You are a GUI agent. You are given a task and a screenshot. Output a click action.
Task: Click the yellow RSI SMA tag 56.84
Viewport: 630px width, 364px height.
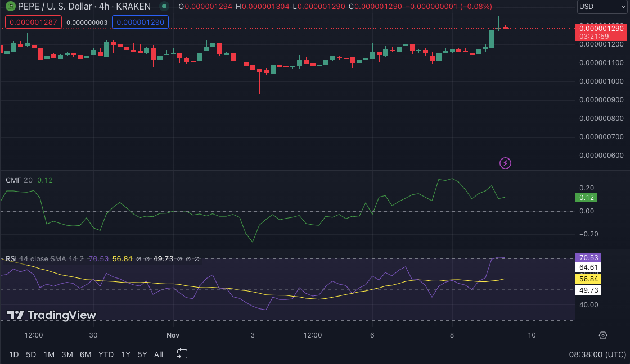(588, 279)
